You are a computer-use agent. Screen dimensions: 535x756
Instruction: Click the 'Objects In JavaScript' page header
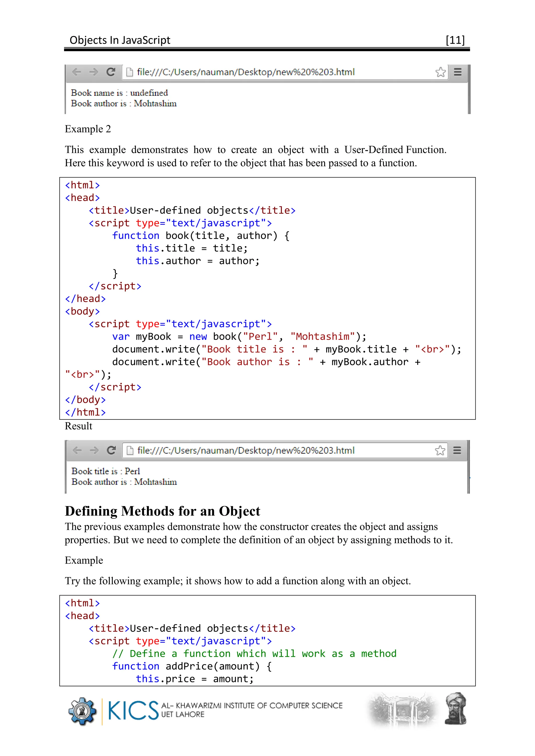point(120,40)
